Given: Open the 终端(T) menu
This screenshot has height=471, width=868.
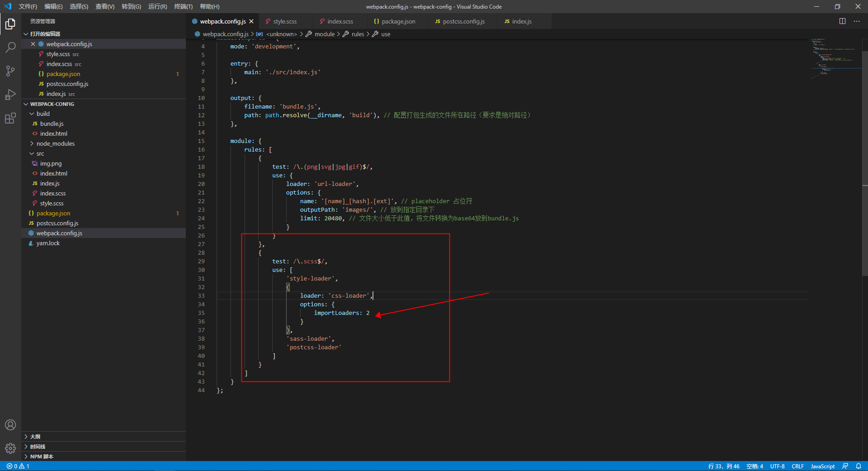Looking at the screenshot, I should pyautogui.click(x=183, y=6).
